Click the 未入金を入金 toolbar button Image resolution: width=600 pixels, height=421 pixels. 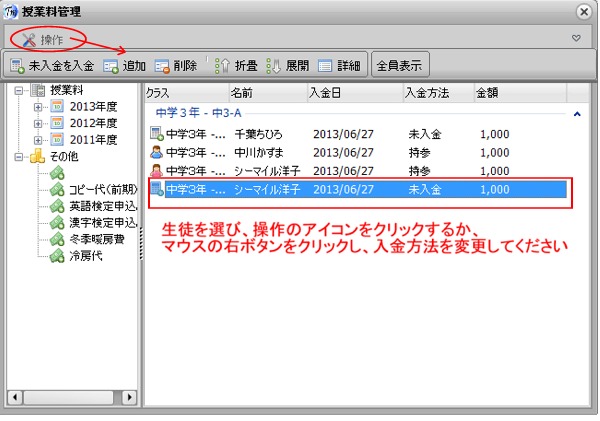(x=52, y=66)
